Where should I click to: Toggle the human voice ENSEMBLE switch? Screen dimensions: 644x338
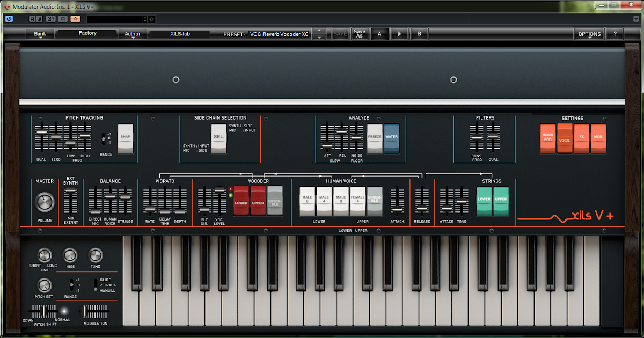tap(375, 201)
